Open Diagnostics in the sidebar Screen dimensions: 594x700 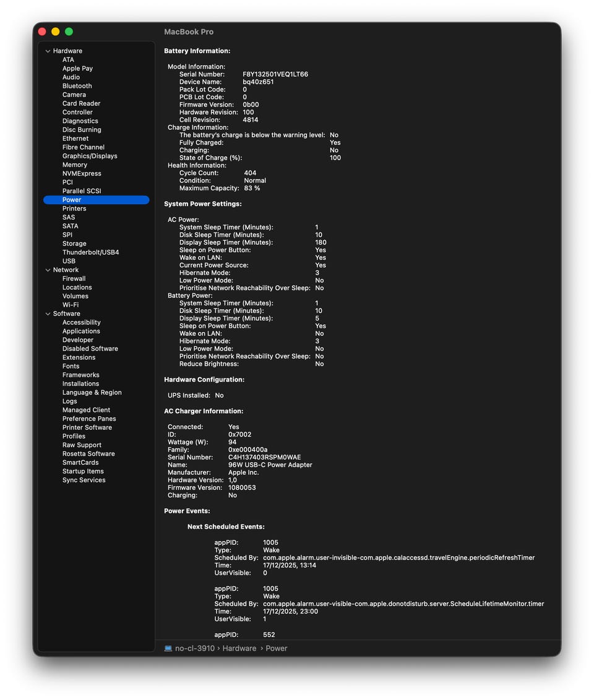tap(80, 121)
